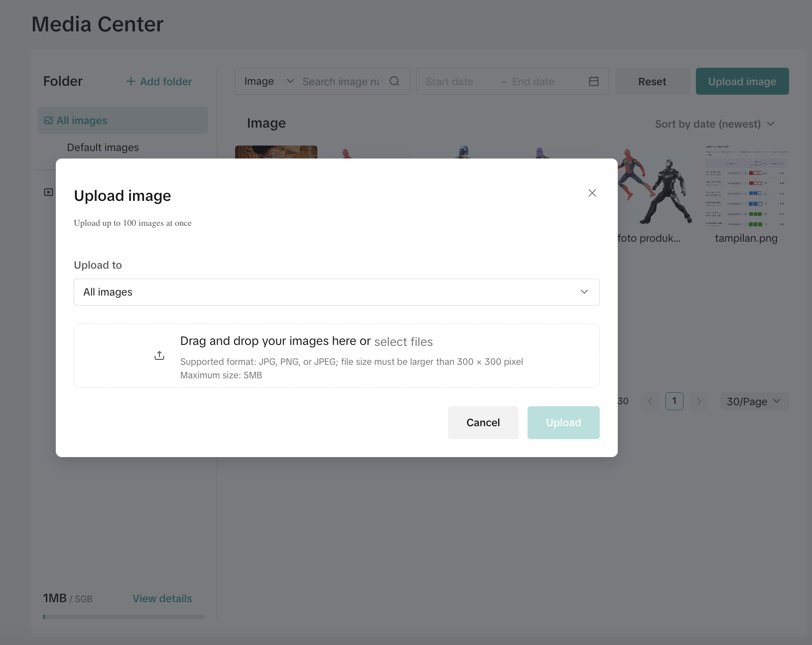Close the Upload image dialog
The width and height of the screenshot is (812, 645).
(x=592, y=193)
